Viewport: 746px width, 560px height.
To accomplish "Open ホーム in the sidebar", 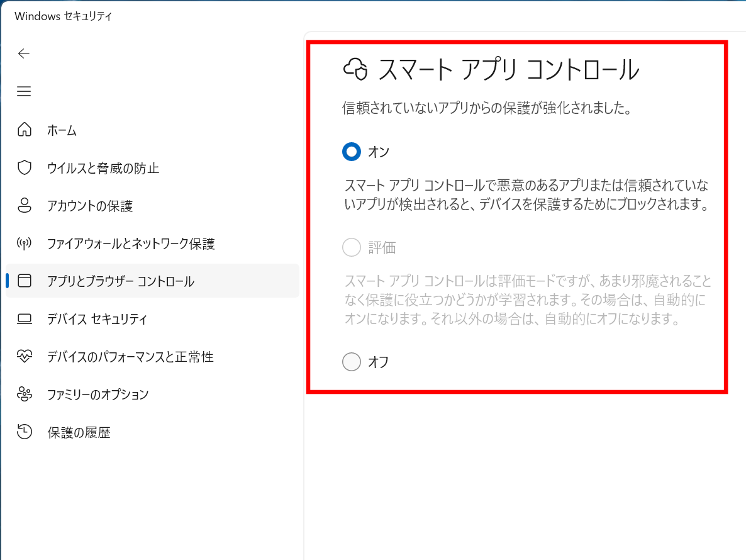I will [152, 130].
